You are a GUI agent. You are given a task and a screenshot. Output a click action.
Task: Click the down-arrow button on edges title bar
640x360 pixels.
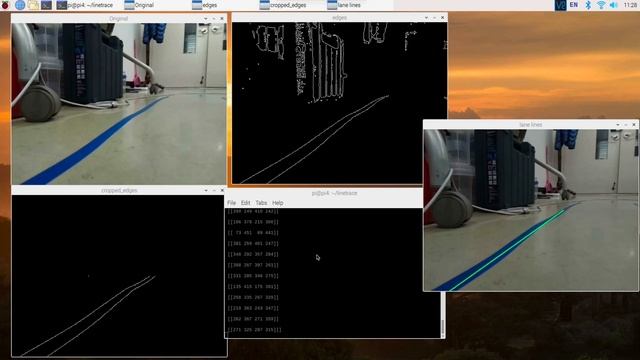pyautogui.click(x=426, y=18)
